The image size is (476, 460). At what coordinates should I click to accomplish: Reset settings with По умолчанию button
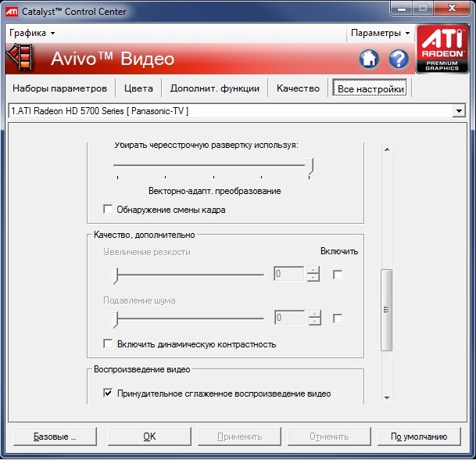click(419, 437)
